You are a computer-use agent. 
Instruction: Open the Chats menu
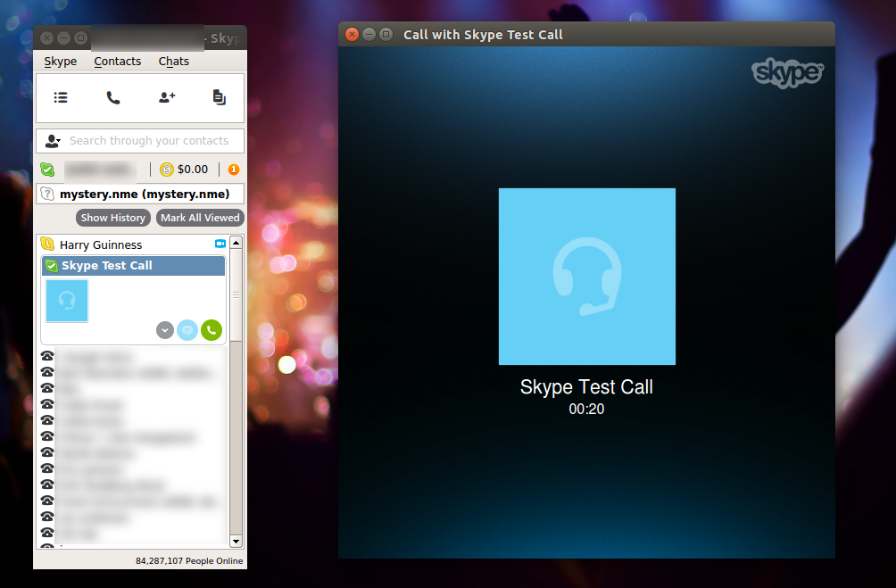[174, 62]
